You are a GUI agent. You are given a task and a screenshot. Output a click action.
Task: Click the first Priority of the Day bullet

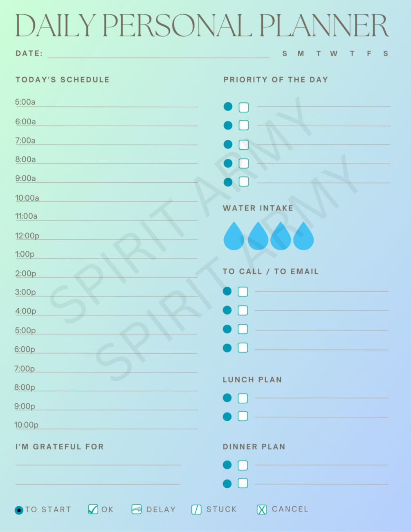pyautogui.click(x=228, y=107)
